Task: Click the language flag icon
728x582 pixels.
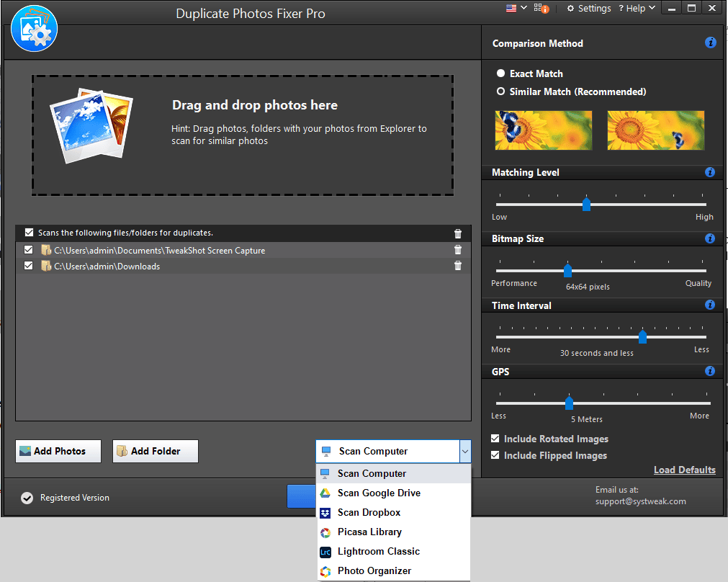Action: pyautogui.click(x=512, y=8)
